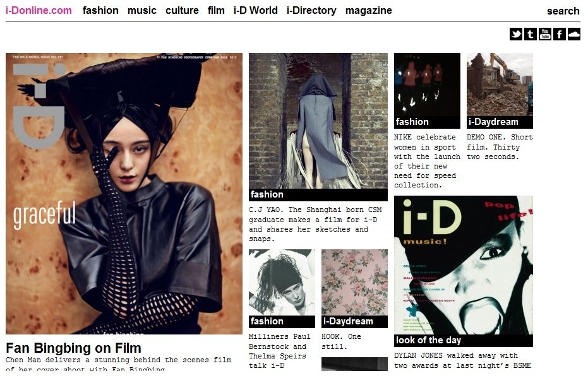Go to the magazine section
588x390 pixels.
pyautogui.click(x=369, y=10)
